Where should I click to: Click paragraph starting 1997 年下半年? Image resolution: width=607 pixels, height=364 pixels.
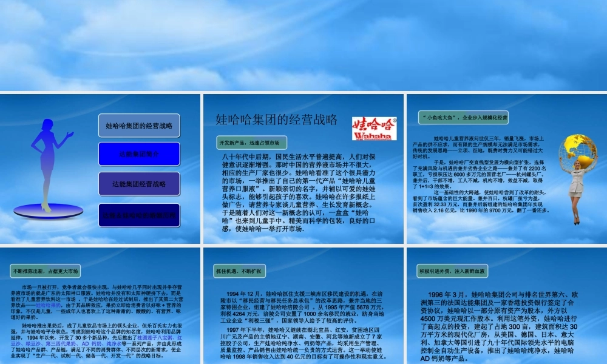click(x=303, y=343)
